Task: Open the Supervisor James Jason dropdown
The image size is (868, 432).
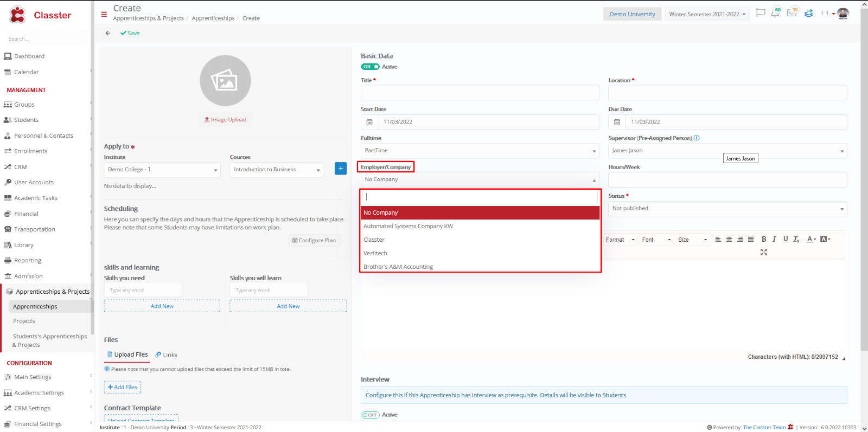Action: tap(727, 151)
